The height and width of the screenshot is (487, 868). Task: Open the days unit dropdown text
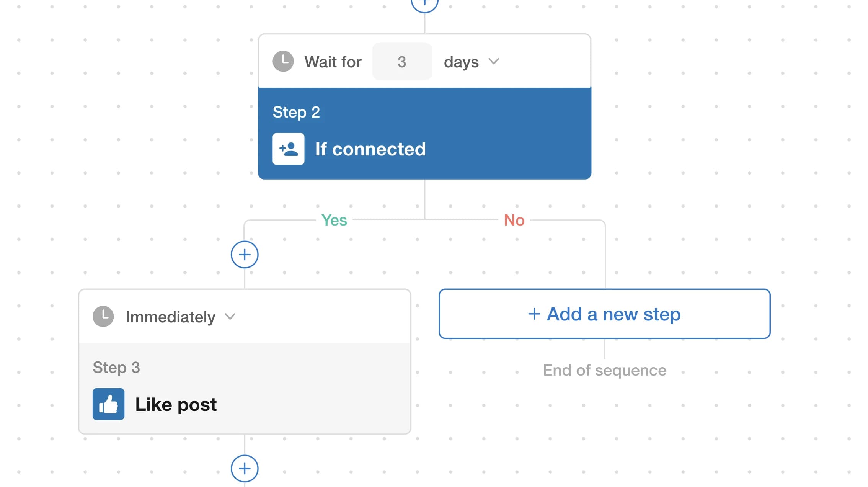461,62
